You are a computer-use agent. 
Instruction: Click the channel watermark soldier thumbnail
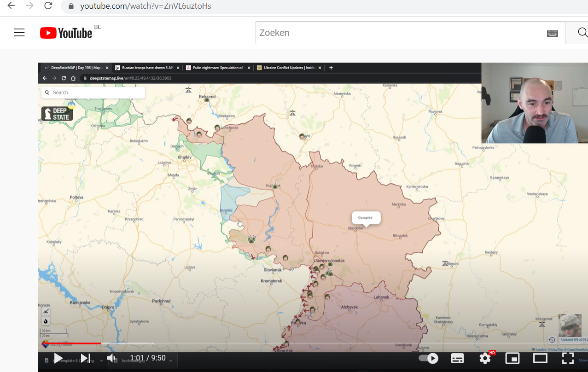570,325
